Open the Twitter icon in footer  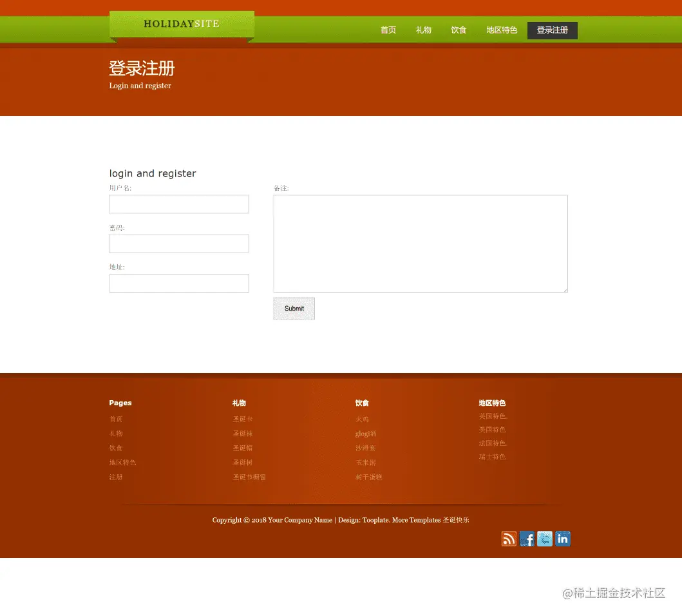(545, 539)
